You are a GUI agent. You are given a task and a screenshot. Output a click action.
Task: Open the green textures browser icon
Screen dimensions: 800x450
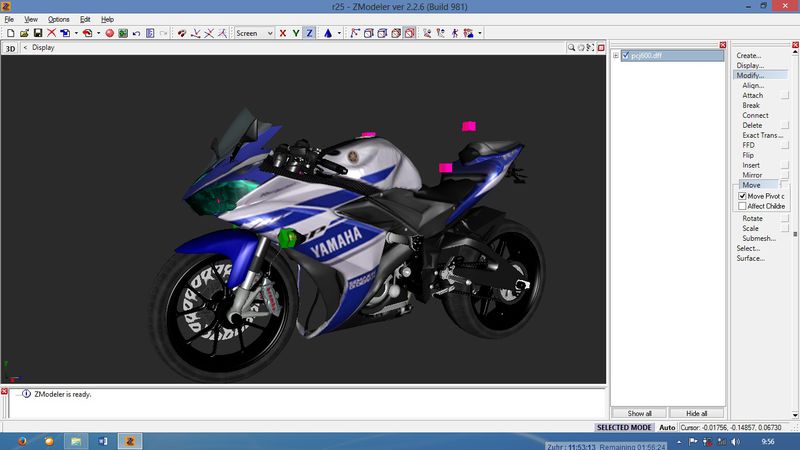click(x=123, y=33)
